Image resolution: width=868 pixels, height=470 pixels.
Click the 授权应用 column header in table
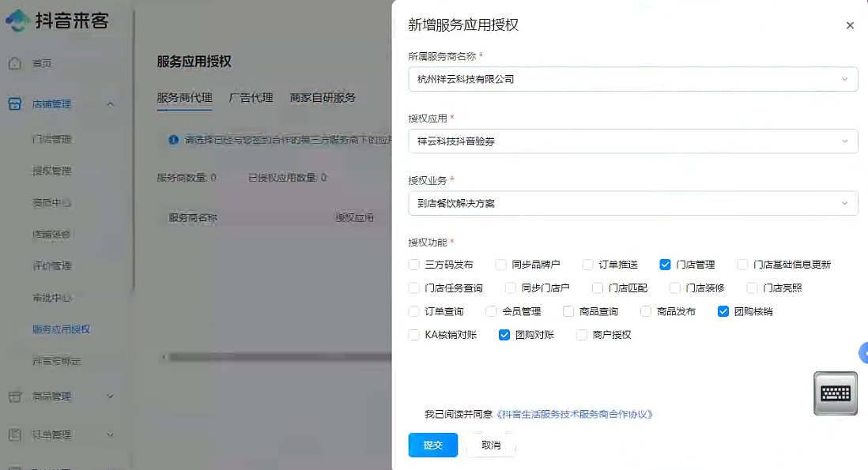coord(354,218)
